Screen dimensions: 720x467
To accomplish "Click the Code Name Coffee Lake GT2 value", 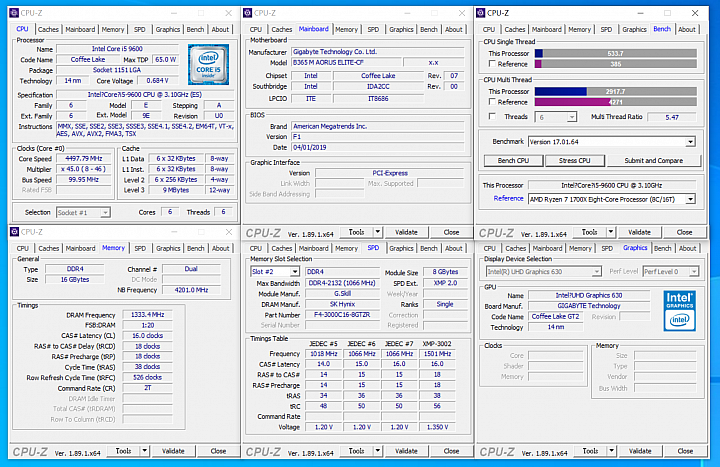I will coord(556,316).
